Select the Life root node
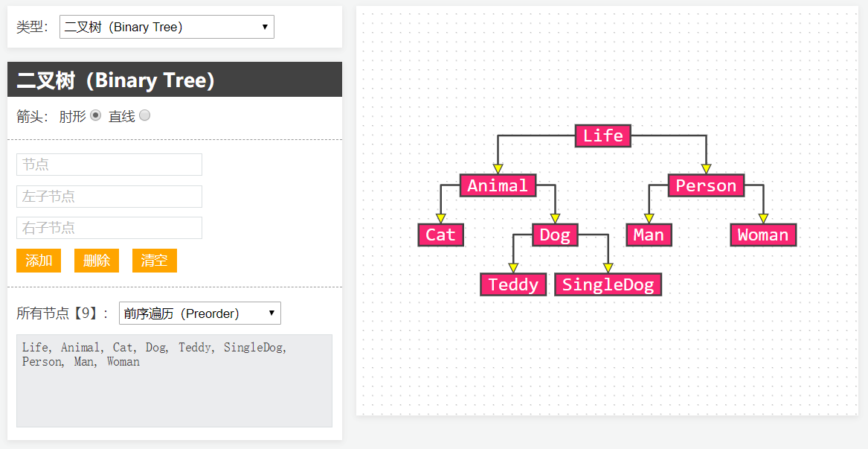The width and height of the screenshot is (868, 449). (x=602, y=136)
